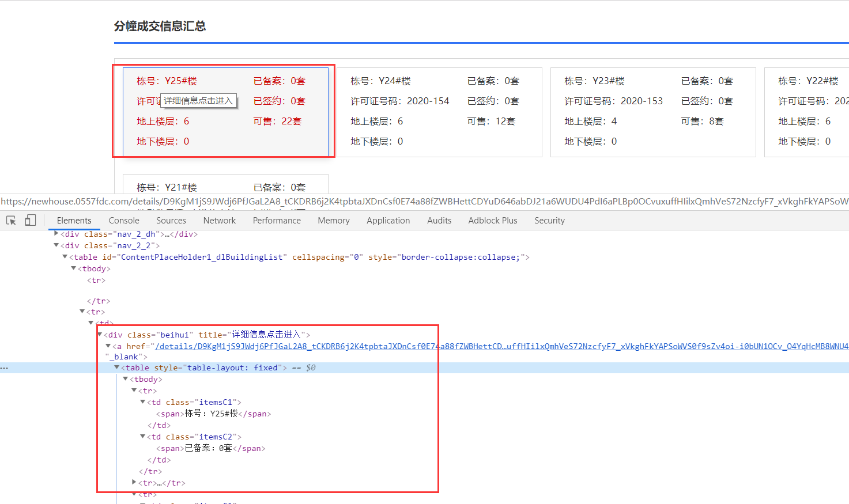The width and height of the screenshot is (849, 504).
Task: Click 地下楼层：0 in Y25 card
Action: pos(163,141)
